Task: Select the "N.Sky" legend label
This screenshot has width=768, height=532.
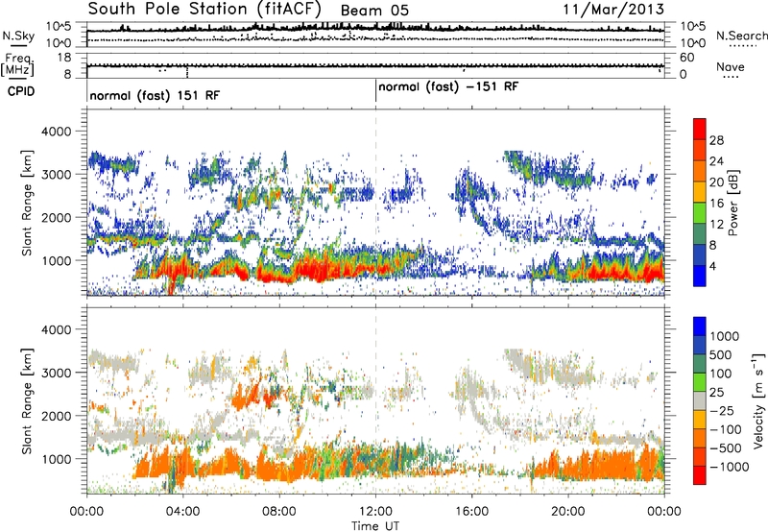Action: pos(18,36)
